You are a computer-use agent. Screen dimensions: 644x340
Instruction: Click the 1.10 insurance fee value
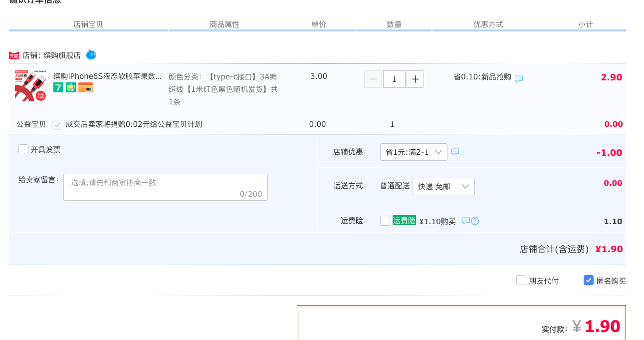(613, 222)
